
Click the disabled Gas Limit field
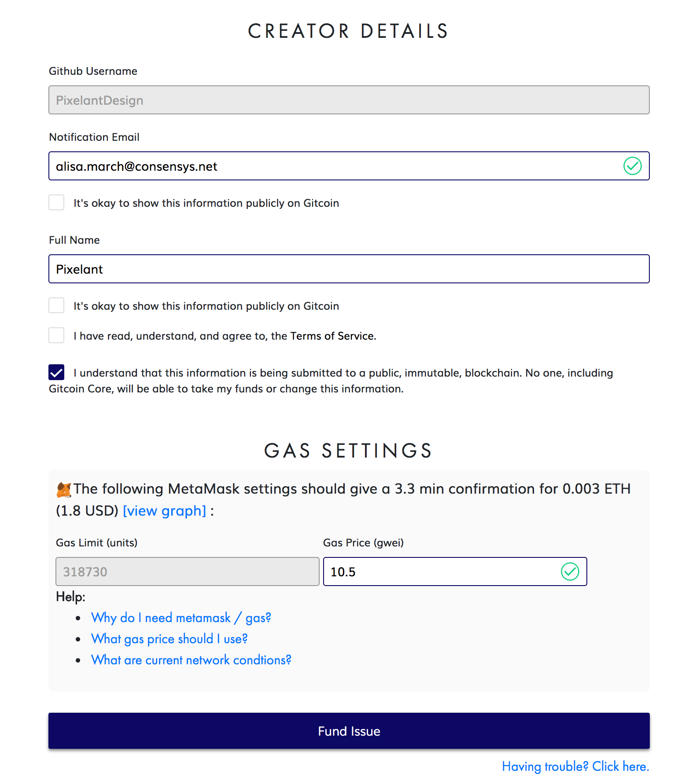coord(187,572)
